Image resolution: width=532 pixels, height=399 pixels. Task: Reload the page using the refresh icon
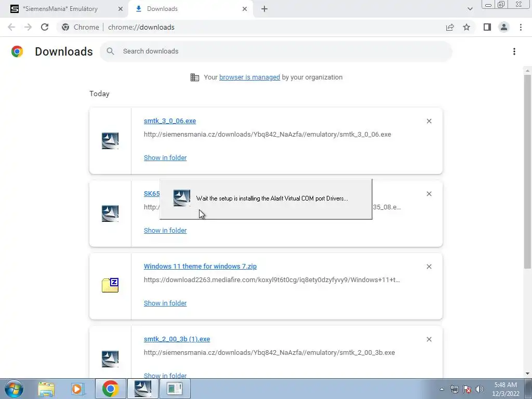45,27
